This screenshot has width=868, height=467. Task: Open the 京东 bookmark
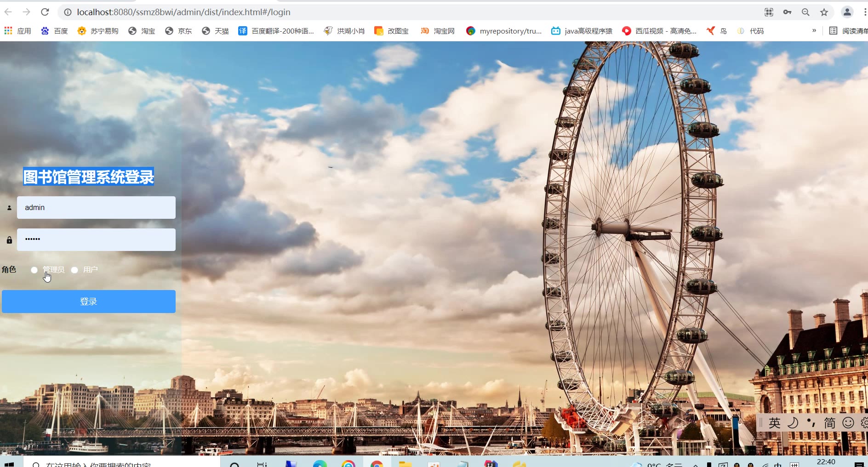coord(178,31)
